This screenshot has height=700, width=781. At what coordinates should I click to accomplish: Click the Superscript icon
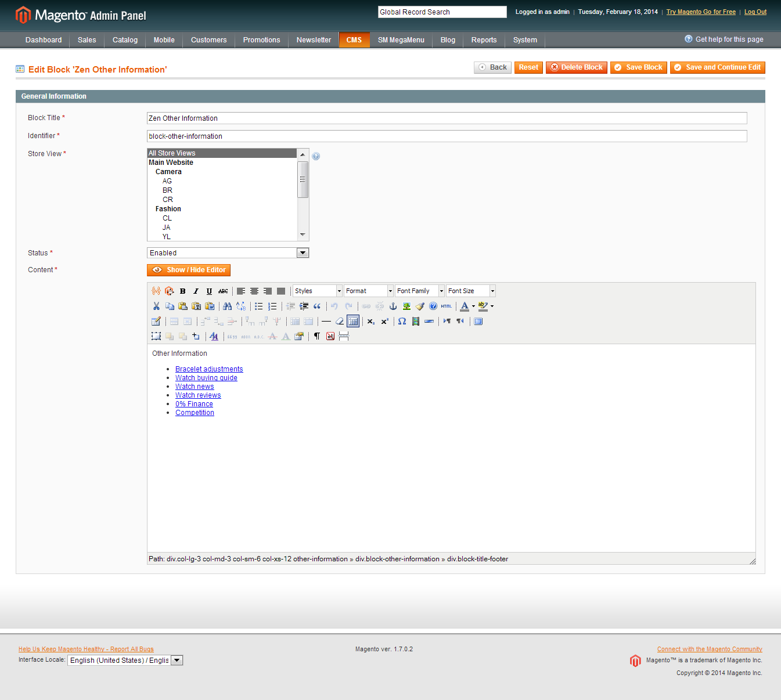tap(384, 321)
